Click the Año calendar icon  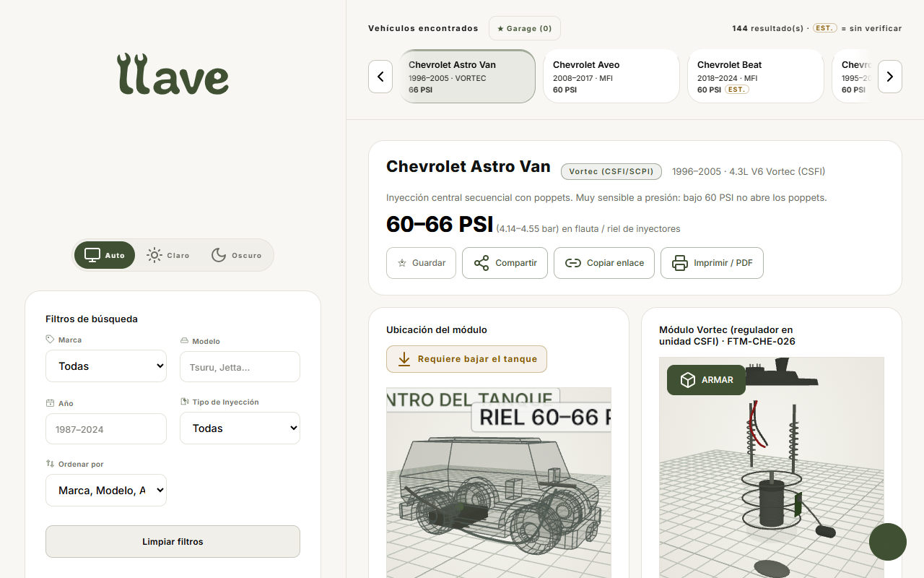point(50,403)
